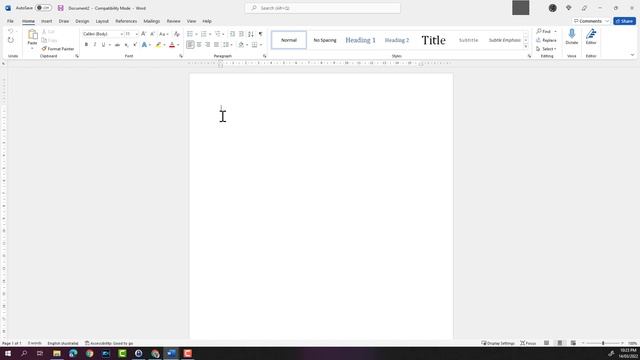This screenshot has height=360, width=640.
Task: Open the File menu tab
Action: (x=10, y=21)
